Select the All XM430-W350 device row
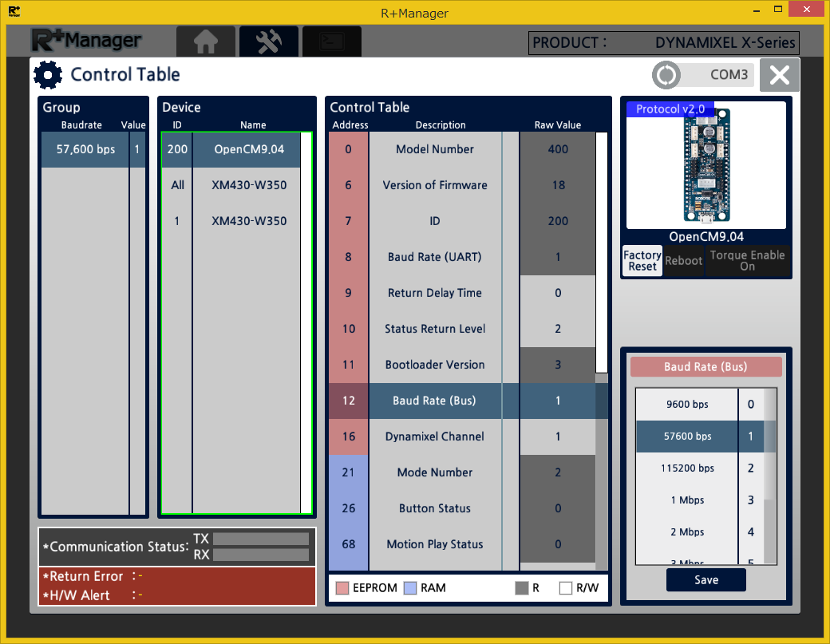 point(231,185)
